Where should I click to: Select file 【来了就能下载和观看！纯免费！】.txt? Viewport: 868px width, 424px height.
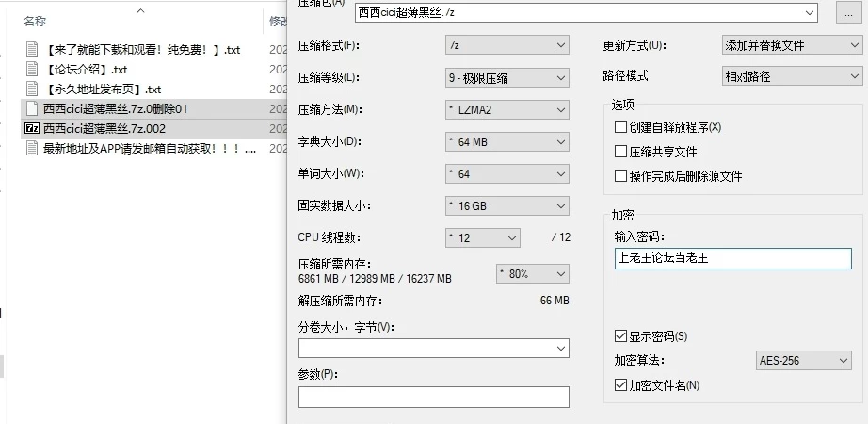click(142, 49)
